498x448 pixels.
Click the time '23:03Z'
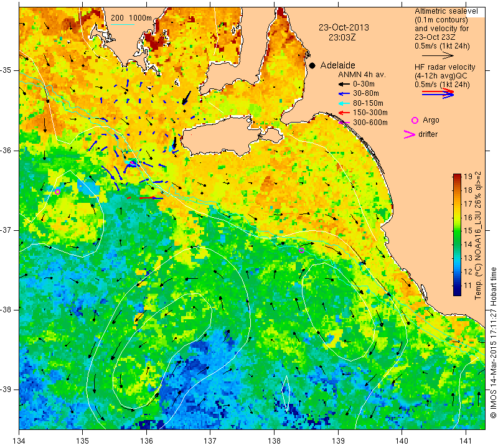pyautogui.click(x=342, y=37)
